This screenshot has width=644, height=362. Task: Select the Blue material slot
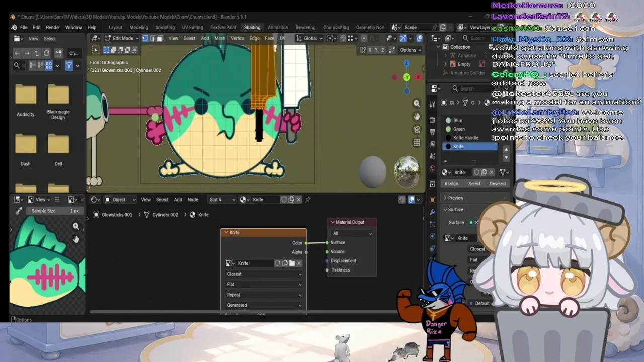point(470,121)
